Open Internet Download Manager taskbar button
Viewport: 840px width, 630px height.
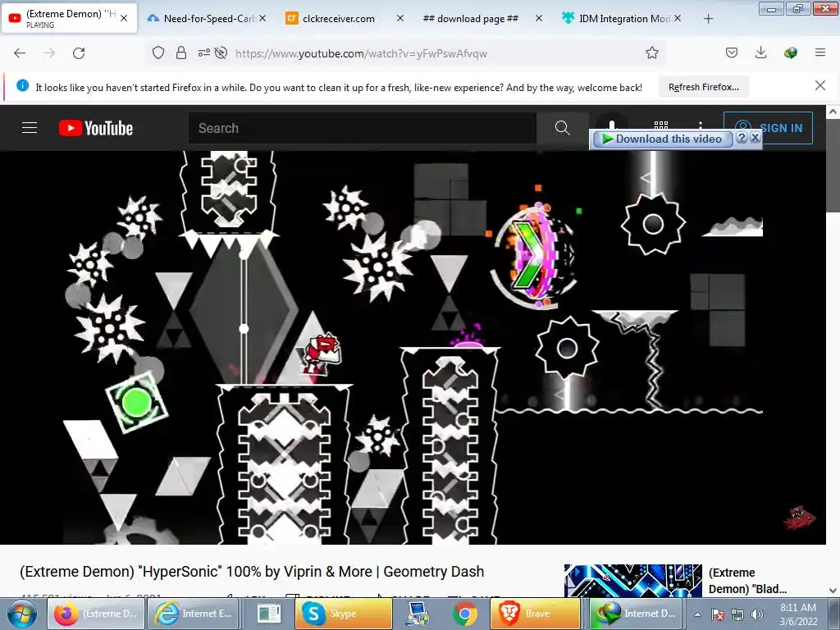click(x=637, y=614)
